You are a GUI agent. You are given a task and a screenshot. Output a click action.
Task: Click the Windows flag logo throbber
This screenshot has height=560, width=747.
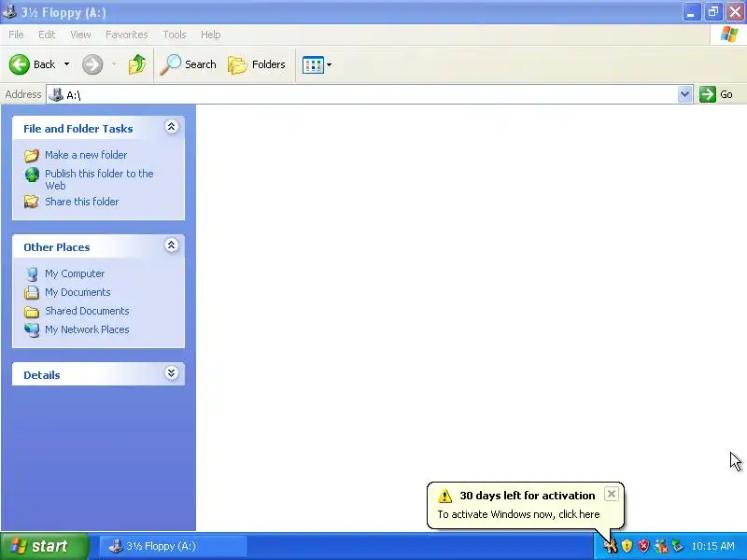click(729, 35)
